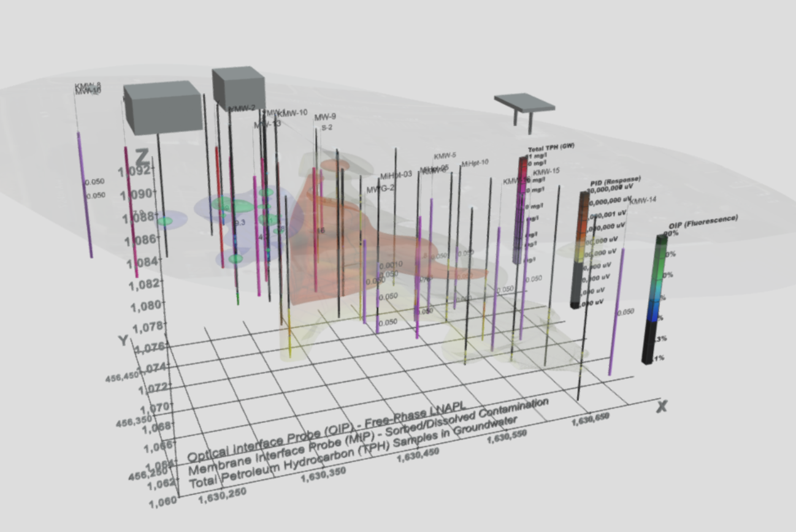Click the X axis letter

coord(661,406)
